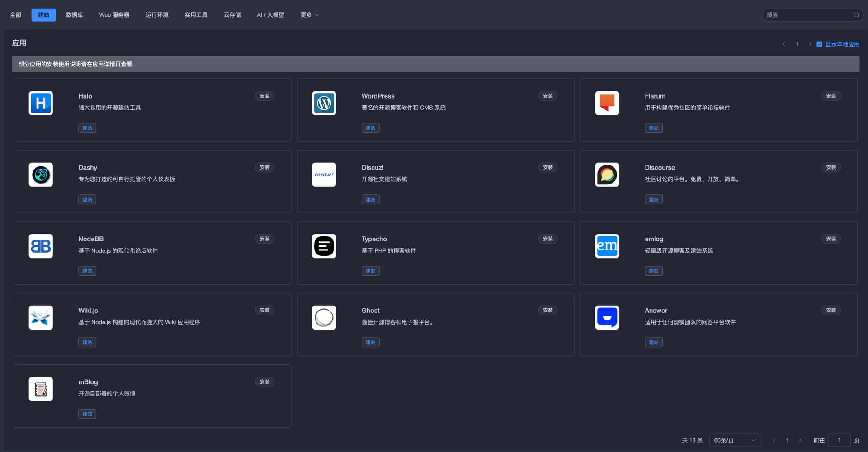Go to previous page at top
Viewport: 868px width, 452px height.
784,44
